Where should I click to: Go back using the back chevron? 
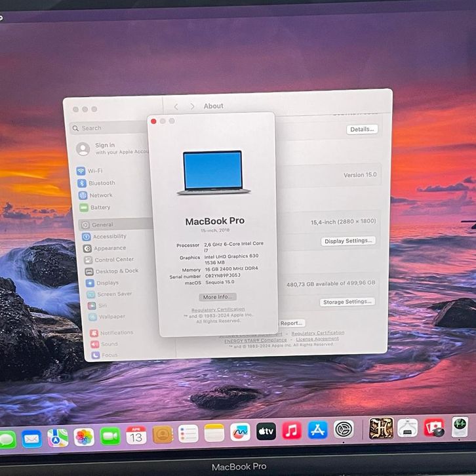point(176,106)
